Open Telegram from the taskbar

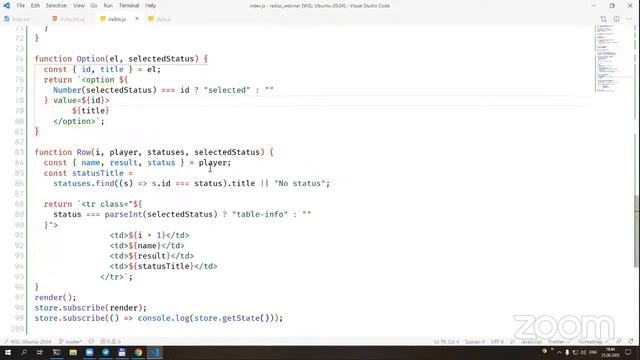[x=106, y=352]
